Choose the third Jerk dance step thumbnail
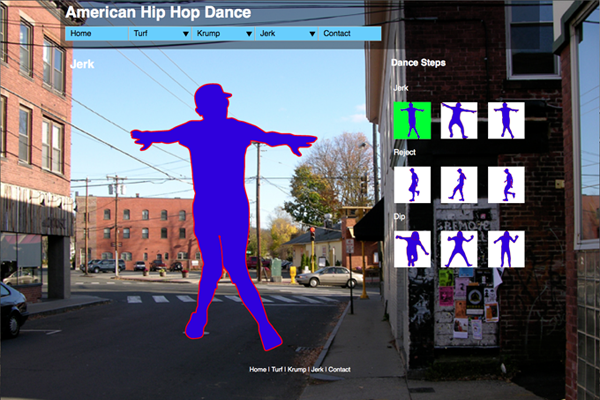The height and width of the screenshot is (400, 600). 506,120
